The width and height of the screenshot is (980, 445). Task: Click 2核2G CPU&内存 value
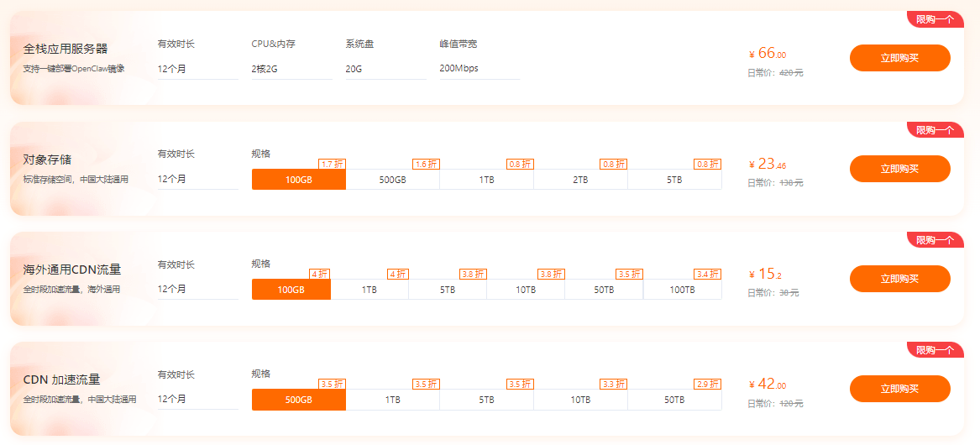(265, 69)
